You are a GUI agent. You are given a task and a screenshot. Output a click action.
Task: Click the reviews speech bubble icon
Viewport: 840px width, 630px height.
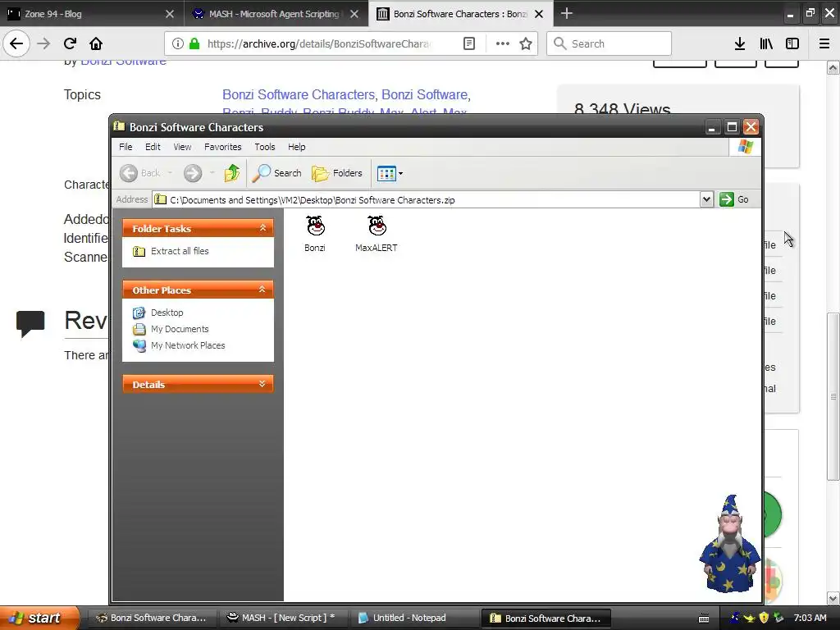point(30,323)
